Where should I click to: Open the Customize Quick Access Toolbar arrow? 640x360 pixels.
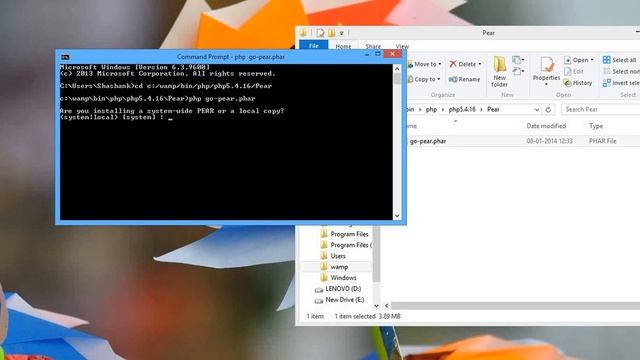(342, 33)
